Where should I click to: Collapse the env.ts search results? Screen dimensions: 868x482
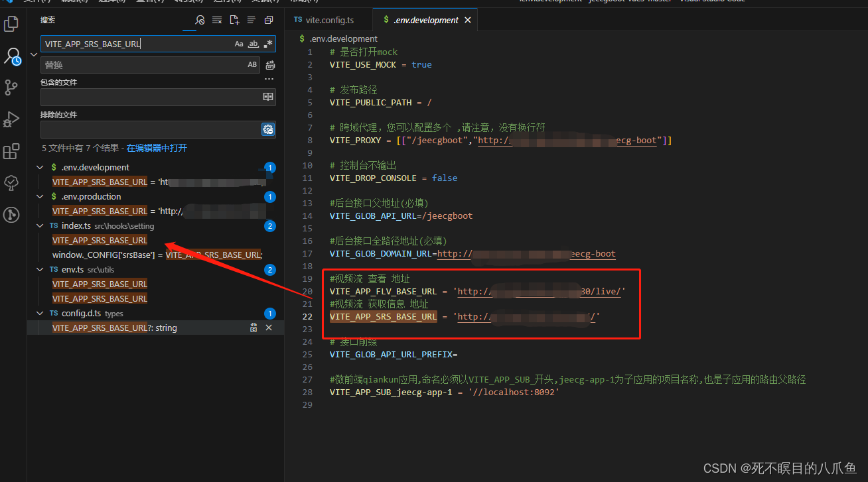click(x=40, y=269)
